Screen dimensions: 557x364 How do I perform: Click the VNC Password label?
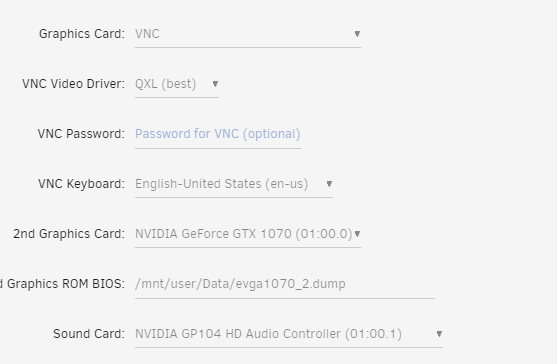pyautogui.click(x=81, y=134)
